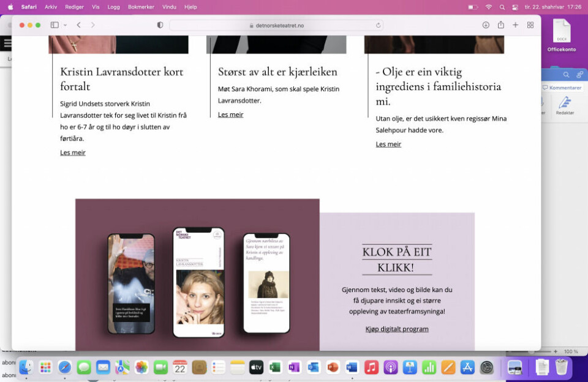Click the Share icon in Safari toolbar
The width and height of the screenshot is (588, 382).
(501, 25)
